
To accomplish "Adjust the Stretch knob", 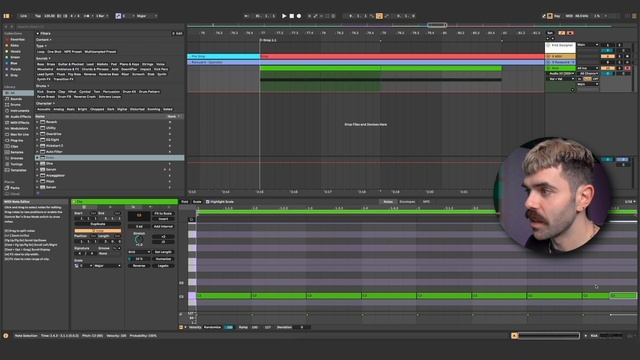I will point(139,240).
